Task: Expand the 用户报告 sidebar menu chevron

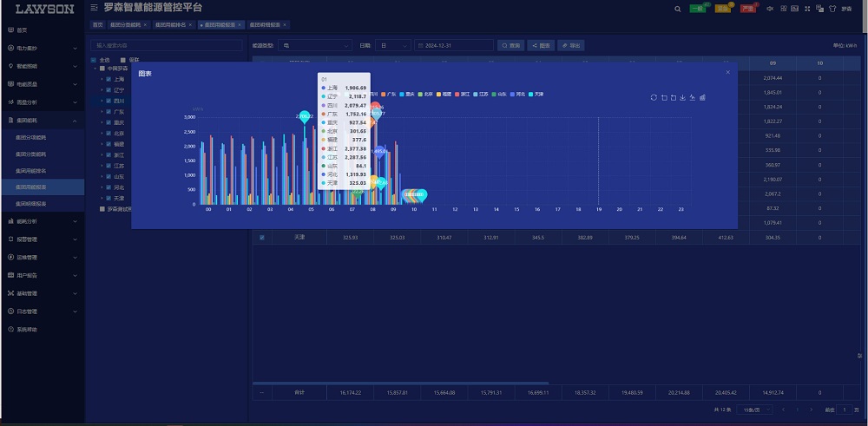Action: (x=76, y=276)
